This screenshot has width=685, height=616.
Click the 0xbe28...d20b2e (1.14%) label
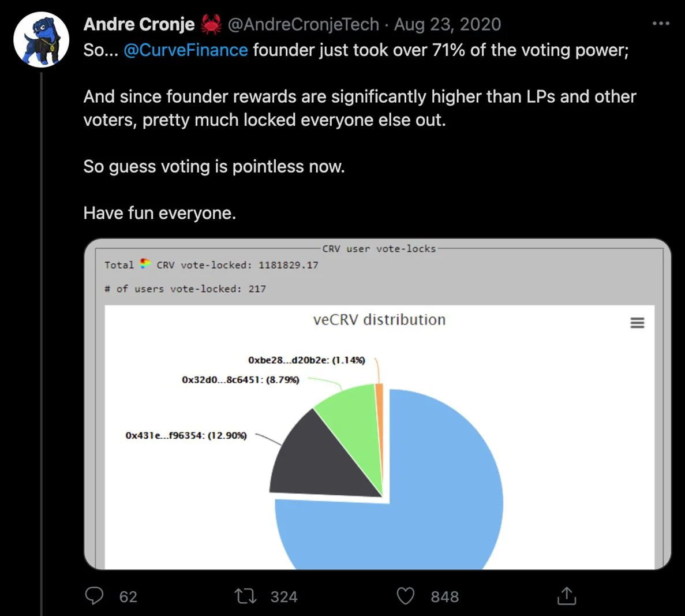pos(306,360)
